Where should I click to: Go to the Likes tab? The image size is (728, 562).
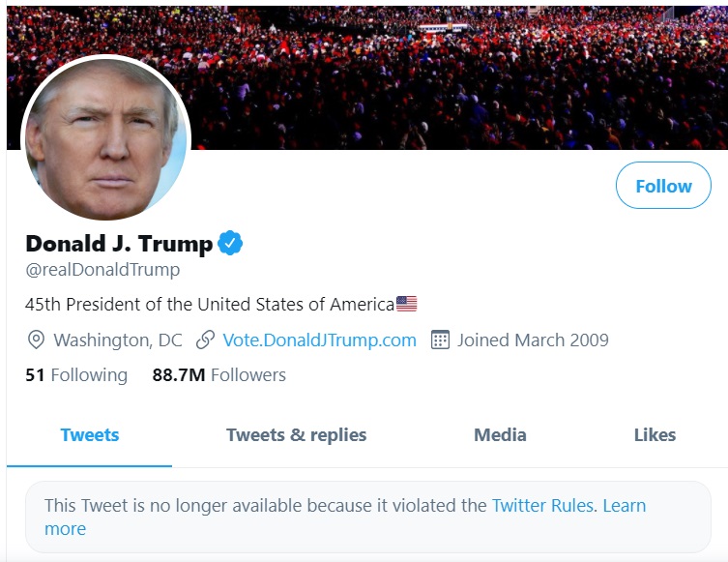tap(655, 435)
